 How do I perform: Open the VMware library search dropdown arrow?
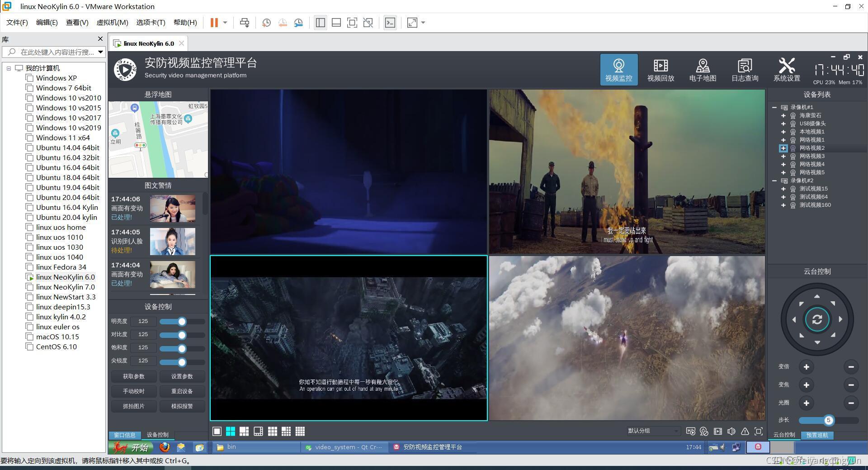[x=100, y=52]
